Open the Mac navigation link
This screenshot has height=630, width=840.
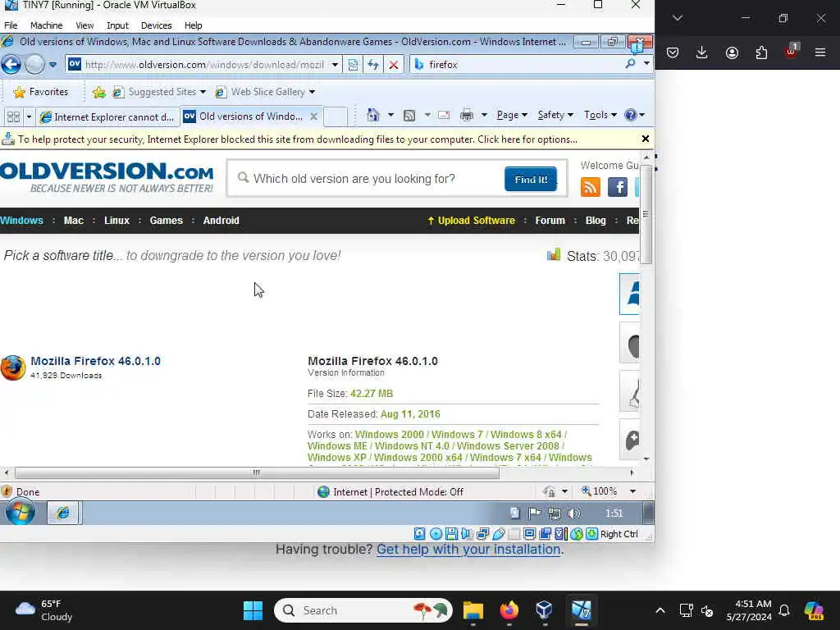click(x=73, y=221)
